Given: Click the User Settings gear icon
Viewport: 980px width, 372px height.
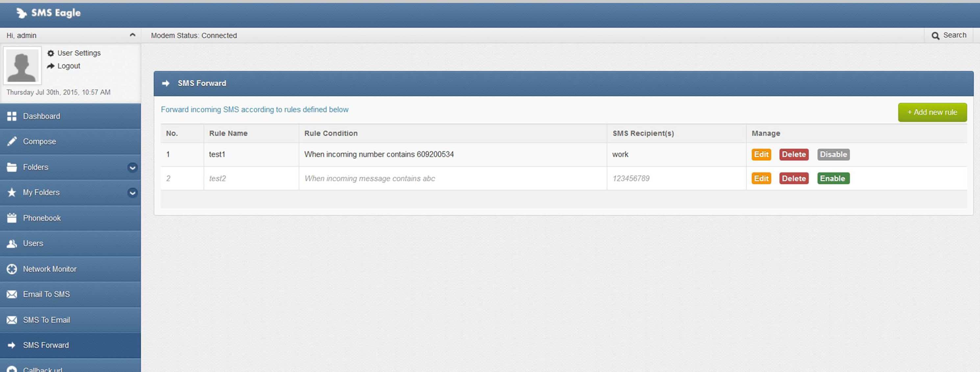Looking at the screenshot, I should coord(51,53).
